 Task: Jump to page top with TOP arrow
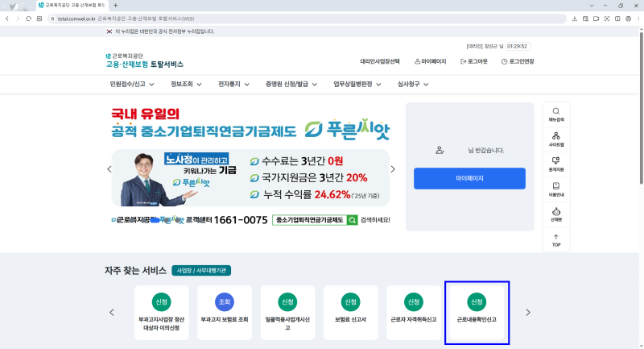(x=556, y=240)
